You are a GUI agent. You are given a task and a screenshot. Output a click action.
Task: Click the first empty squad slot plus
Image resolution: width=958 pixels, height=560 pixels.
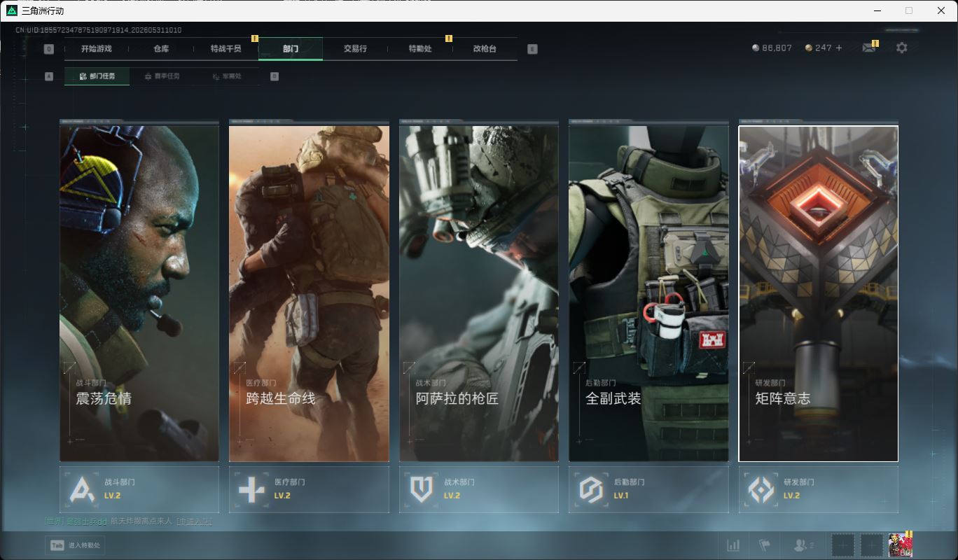[x=843, y=545]
